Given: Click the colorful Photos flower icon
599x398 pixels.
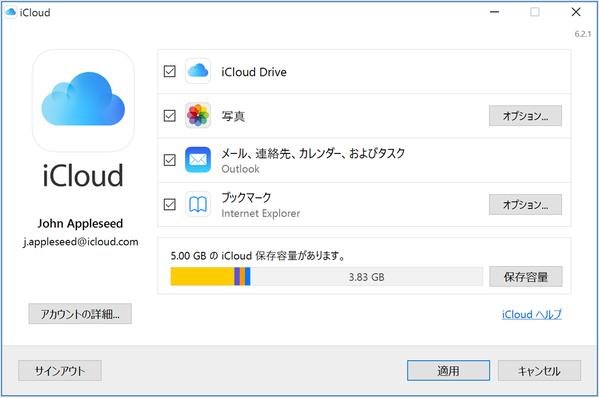Looking at the screenshot, I should 198,115.
